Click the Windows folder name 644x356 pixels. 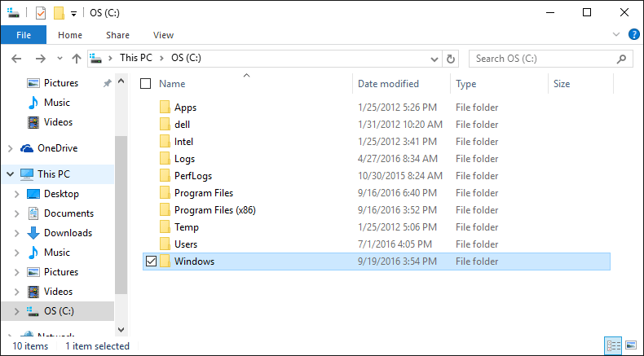pos(194,262)
